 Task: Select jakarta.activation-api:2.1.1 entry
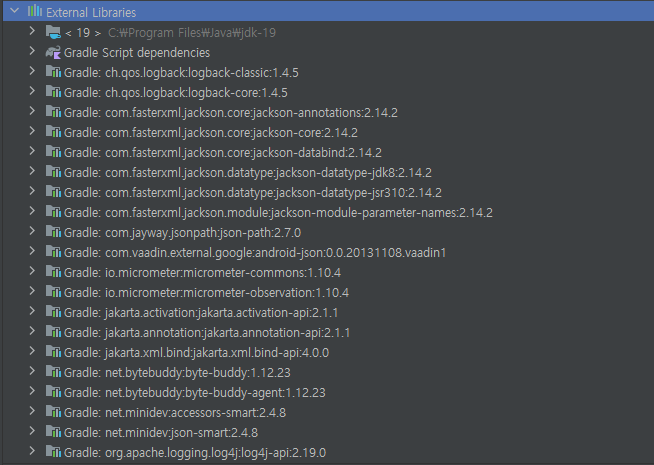201,313
